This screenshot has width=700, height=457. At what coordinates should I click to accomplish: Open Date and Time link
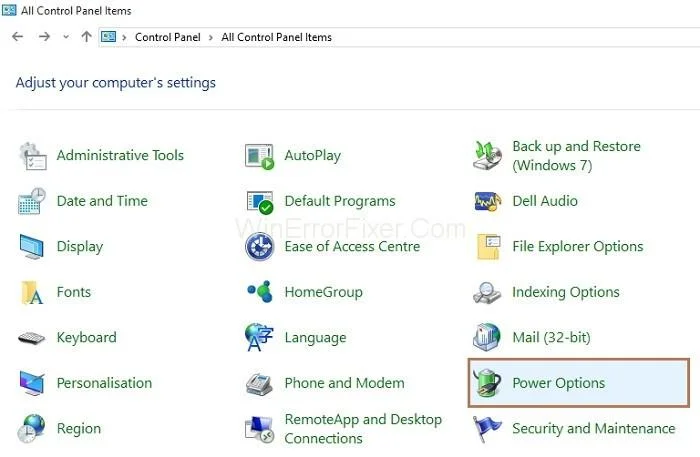tap(102, 201)
